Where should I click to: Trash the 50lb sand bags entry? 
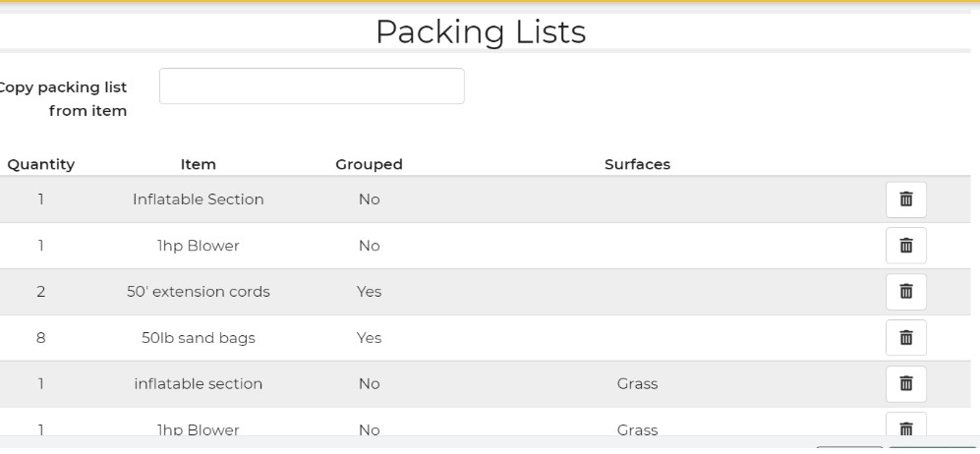[x=905, y=338]
